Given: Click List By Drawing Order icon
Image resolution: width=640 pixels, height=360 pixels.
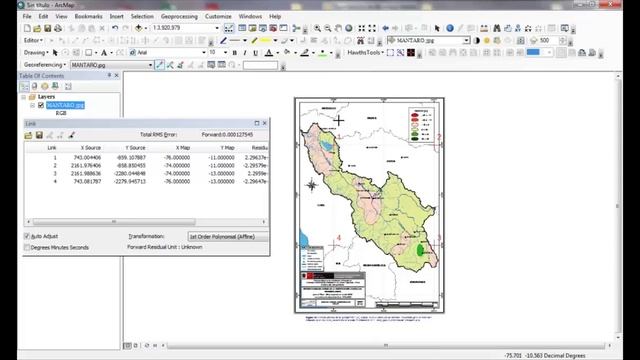Looking at the screenshot, I should click(x=24, y=87).
